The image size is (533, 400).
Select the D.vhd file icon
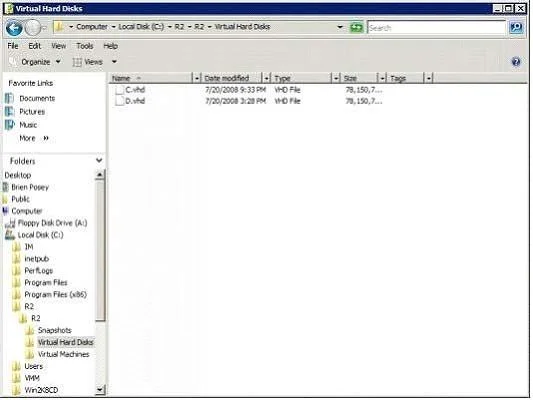[x=120, y=101]
